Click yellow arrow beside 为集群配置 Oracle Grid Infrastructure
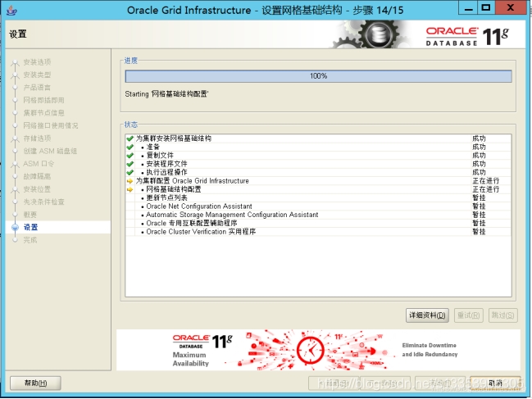The image size is (532, 399). click(130, 181)
